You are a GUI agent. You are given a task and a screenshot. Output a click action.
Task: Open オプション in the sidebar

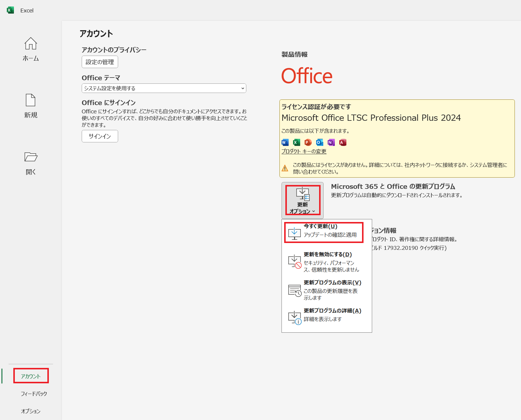[x=31, y=411]
